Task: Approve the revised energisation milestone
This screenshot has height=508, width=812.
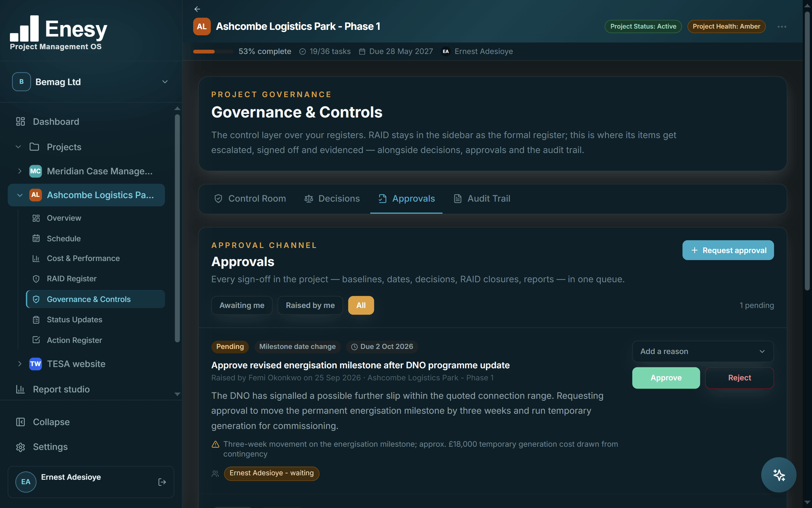Action: [666, 378]
